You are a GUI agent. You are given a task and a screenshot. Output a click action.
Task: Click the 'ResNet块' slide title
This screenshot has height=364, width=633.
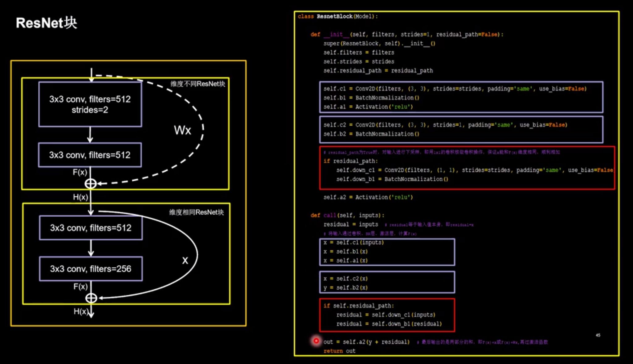click(x=46, y=23)
